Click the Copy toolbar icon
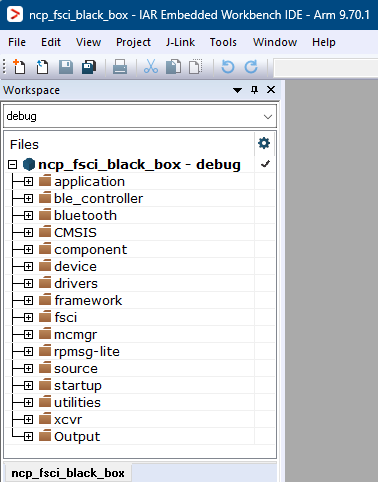Viewport: 378px width, 482px height. tap(173, 66)
